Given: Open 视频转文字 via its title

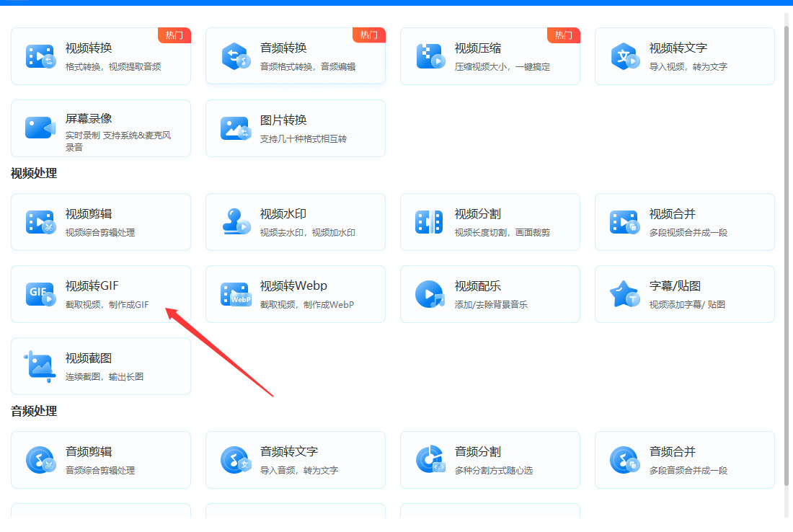Looking at the screenshot, I should [x=678, y=48].
